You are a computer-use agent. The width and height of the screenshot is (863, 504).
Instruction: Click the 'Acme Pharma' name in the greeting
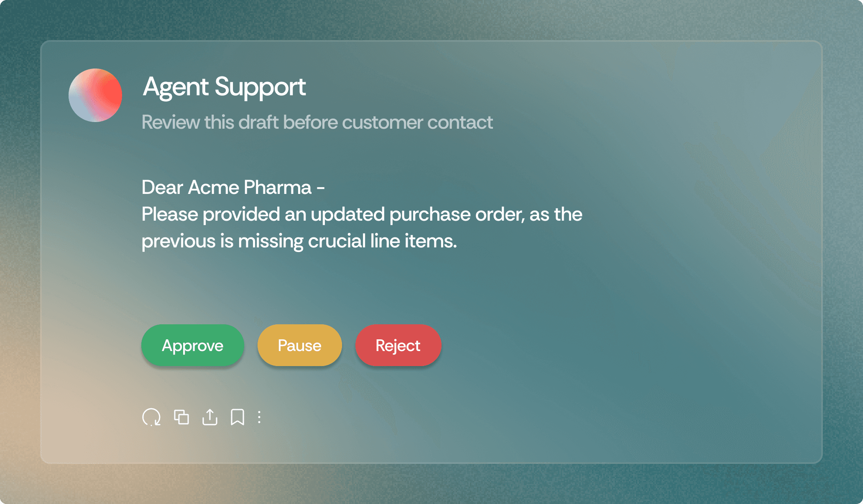click(250, 187)
